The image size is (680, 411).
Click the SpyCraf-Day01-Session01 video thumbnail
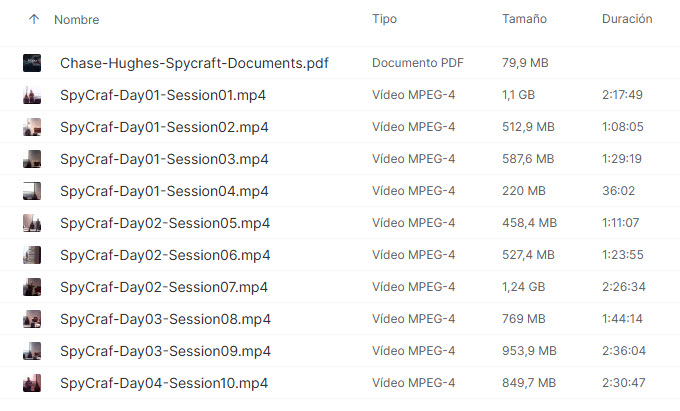tap(32, 95)
